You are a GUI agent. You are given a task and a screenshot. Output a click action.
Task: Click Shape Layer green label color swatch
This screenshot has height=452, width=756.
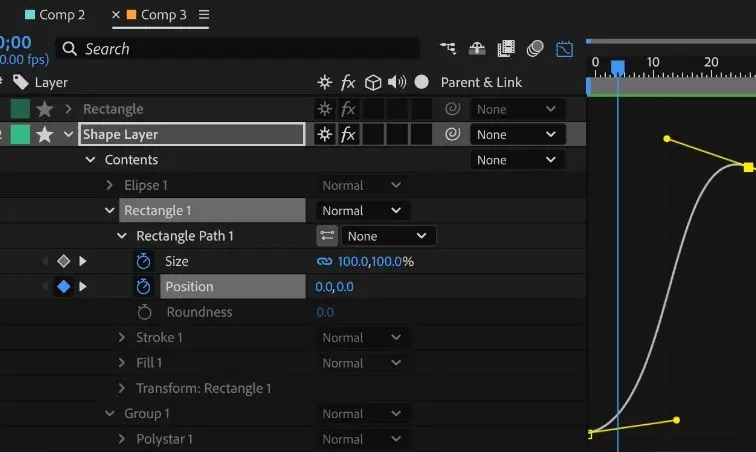coord(20,134)
